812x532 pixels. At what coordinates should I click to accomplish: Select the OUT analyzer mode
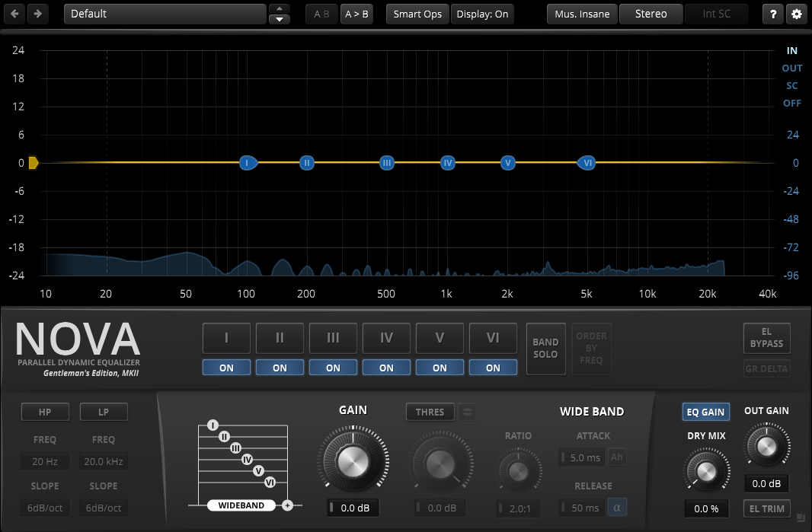[x=791, y=68]
